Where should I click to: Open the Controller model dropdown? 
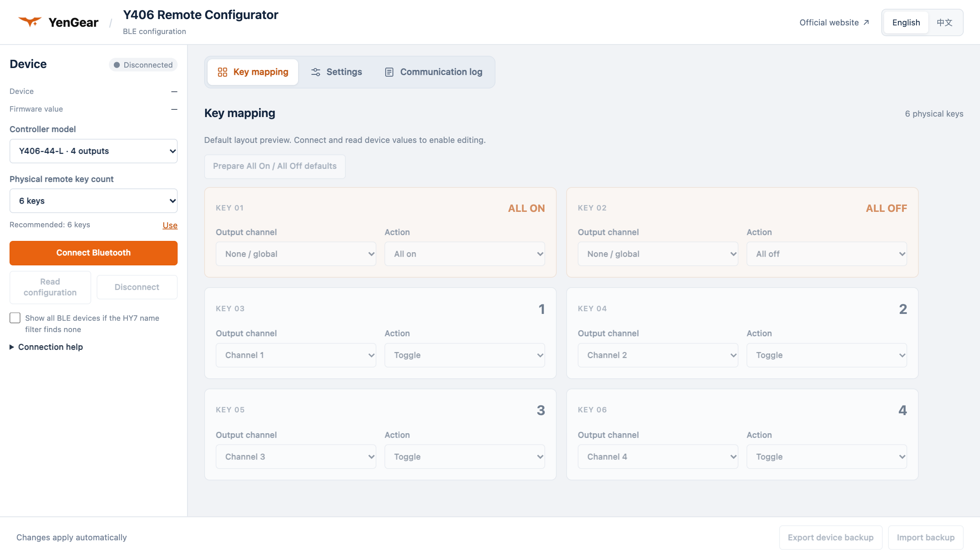click(93, 151)
